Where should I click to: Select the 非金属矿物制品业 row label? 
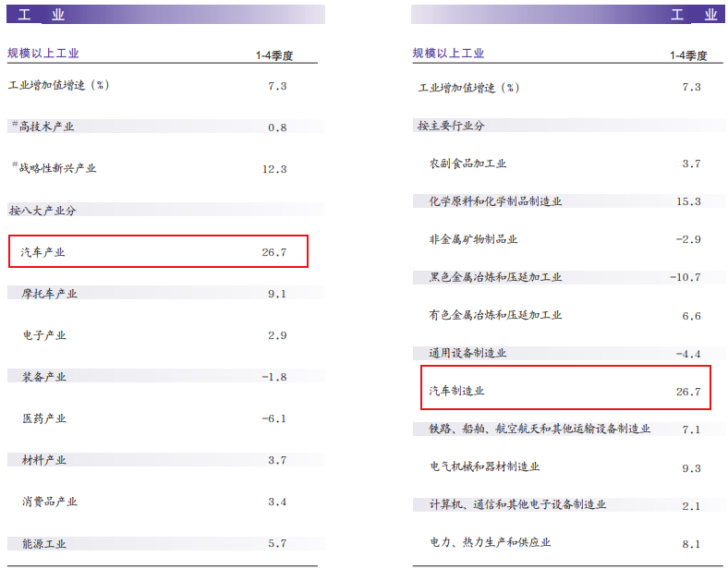tap(474, 239)
